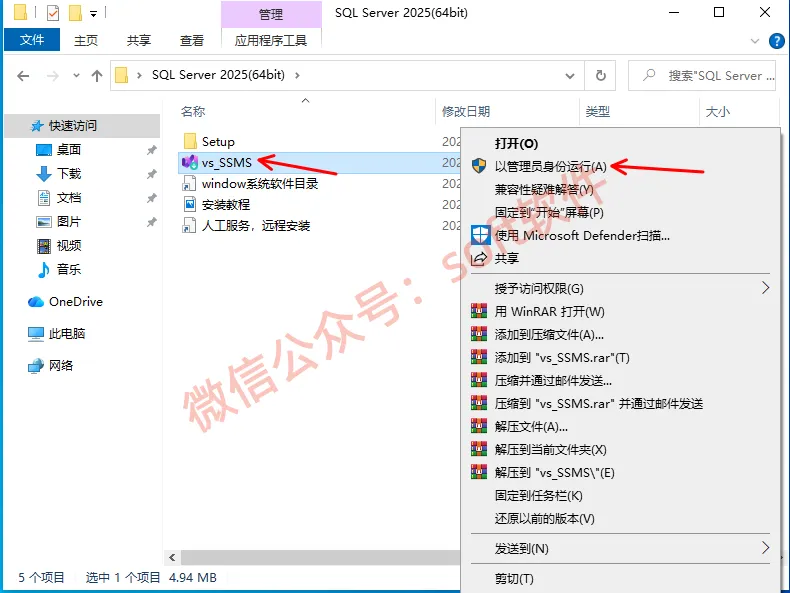Click WinRAR icon beside 解压到当前文件夹(X)
The height and width of the screenshot is (593, 790).
pyautogui.click(x=479, y=449)
